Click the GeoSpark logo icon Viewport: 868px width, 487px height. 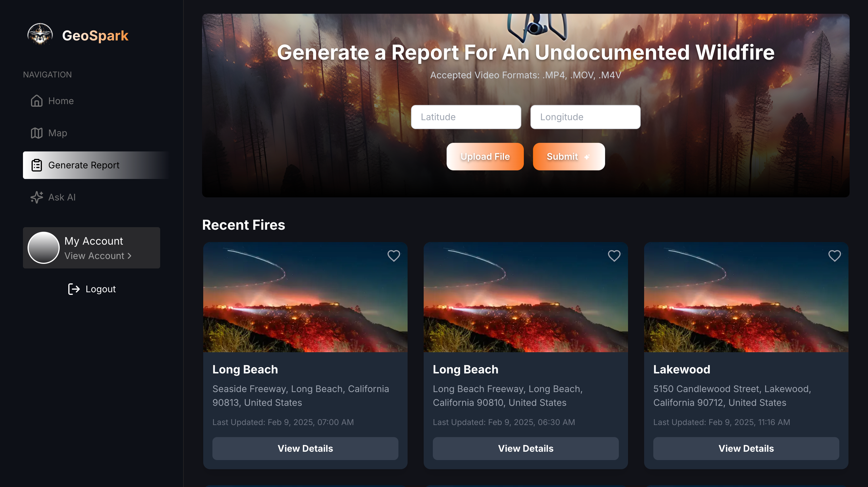pyautogui.click(x=40, y=34)
